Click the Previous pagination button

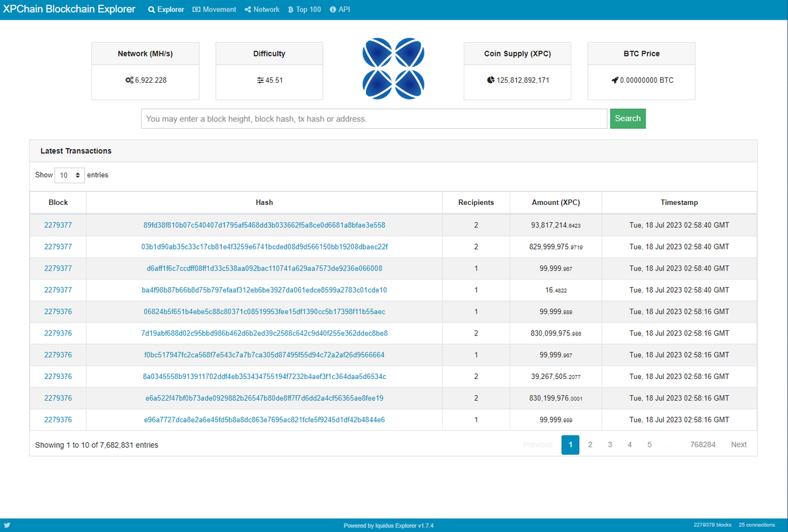[538, 445]
